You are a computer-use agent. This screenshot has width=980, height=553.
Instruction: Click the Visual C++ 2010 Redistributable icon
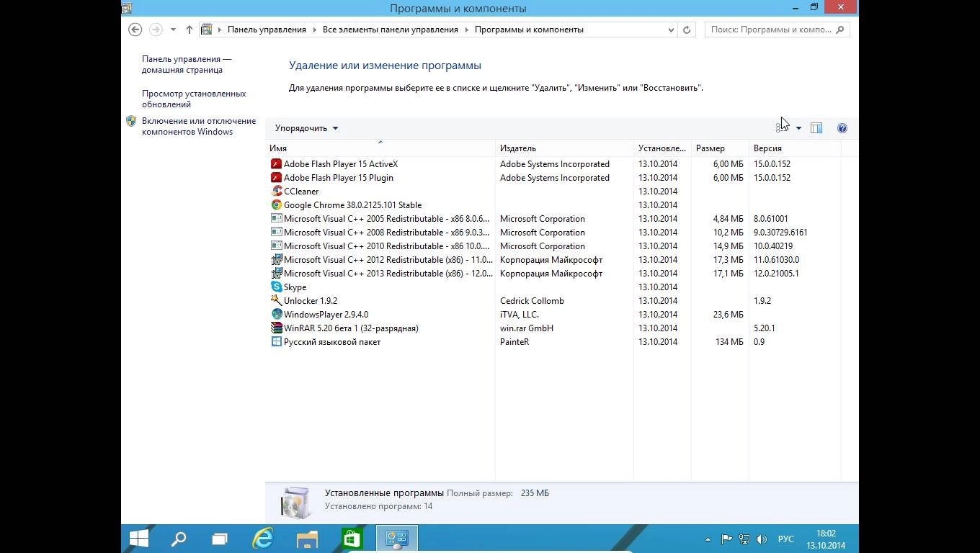tap(276, 246)
